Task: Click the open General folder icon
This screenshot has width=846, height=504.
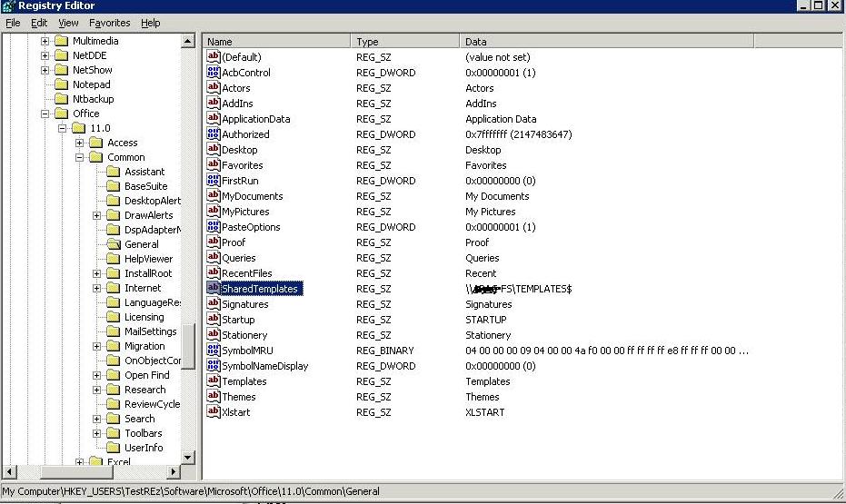Action: point(113,244)
